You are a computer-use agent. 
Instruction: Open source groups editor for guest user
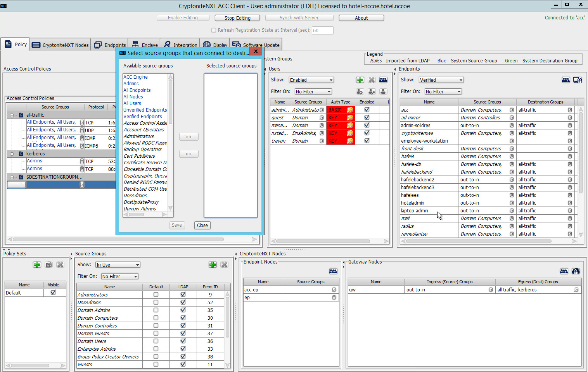[x=322, y=118]
